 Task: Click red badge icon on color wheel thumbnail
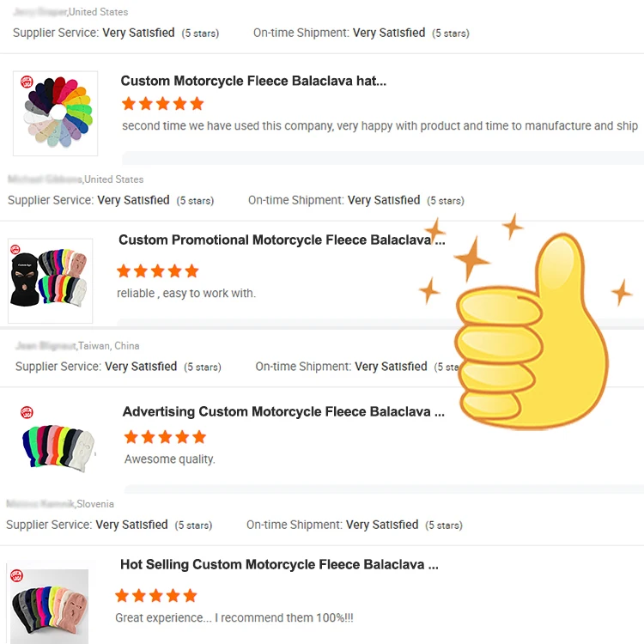click(27, 84)
